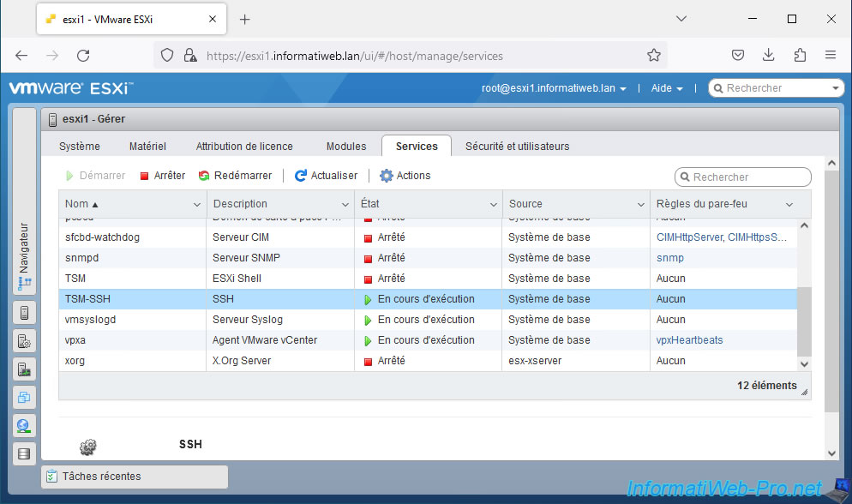Click the Tâches récentes checklist icon
Screen dimensions: 852x504
tap(51, 477)
